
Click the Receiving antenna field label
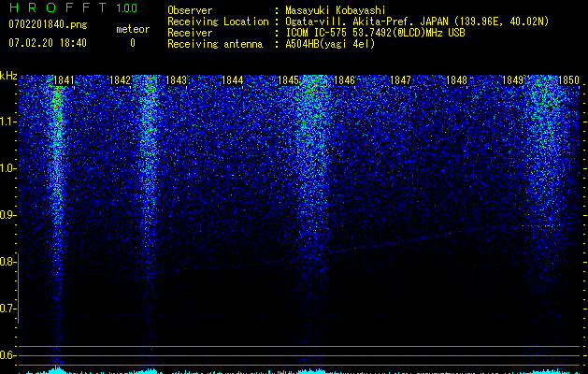click(215, 44)
